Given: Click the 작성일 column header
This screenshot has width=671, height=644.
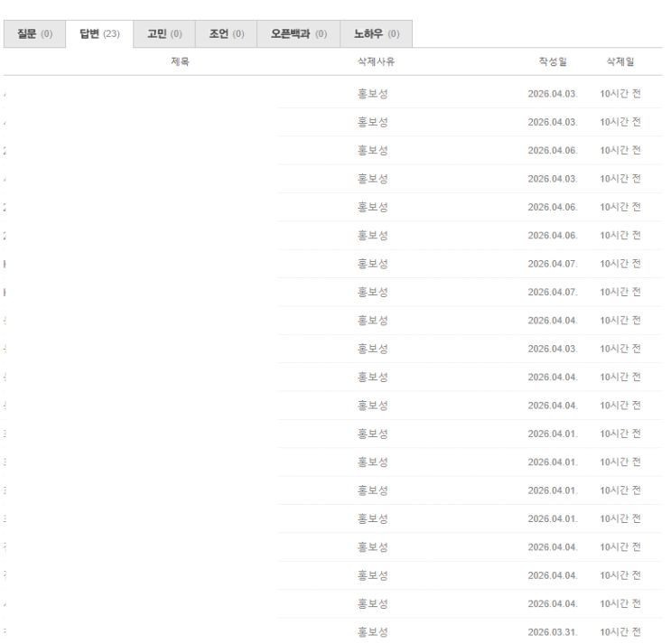Looking at the screenshot, I should pos(553,61).
